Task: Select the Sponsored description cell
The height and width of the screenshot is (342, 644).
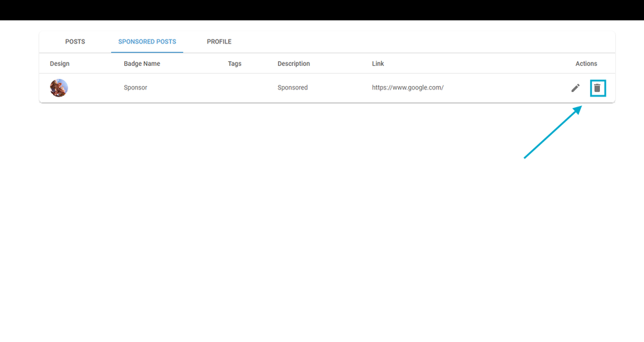Action: pos(292,87)
